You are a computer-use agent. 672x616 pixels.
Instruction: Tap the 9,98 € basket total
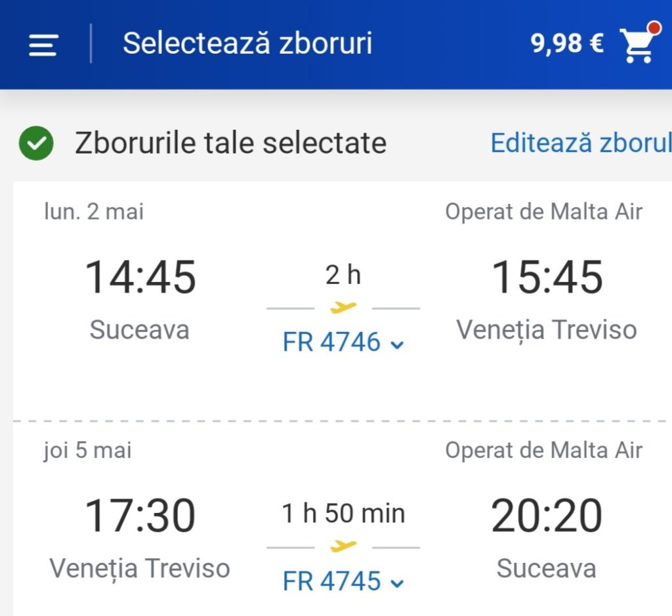tap(567, 44)
